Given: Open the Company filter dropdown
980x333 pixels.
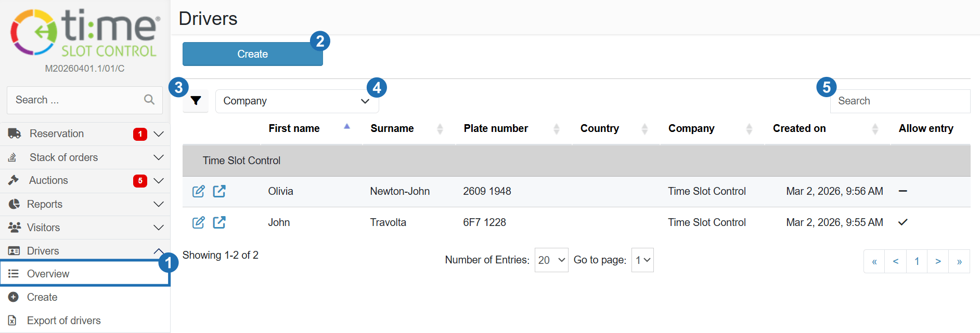Looking at the screenshot, I should pyautogui.click(x=296, y=101).
